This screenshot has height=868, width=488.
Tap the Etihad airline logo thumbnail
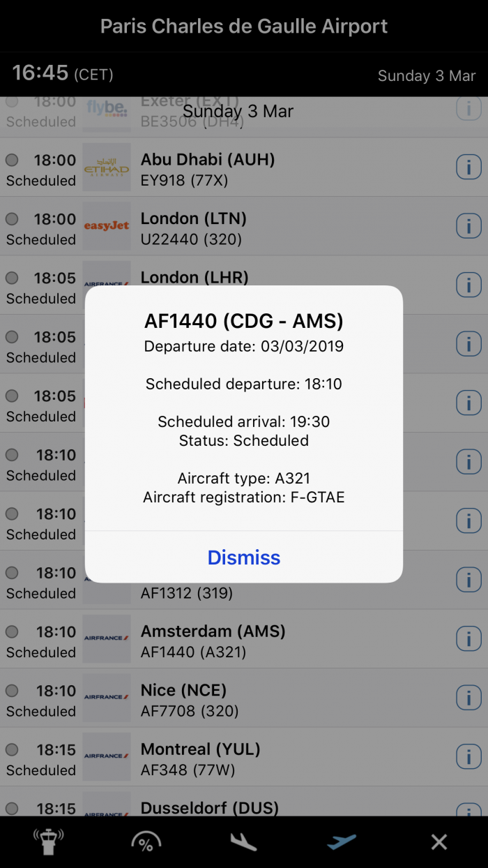(107, 167)
